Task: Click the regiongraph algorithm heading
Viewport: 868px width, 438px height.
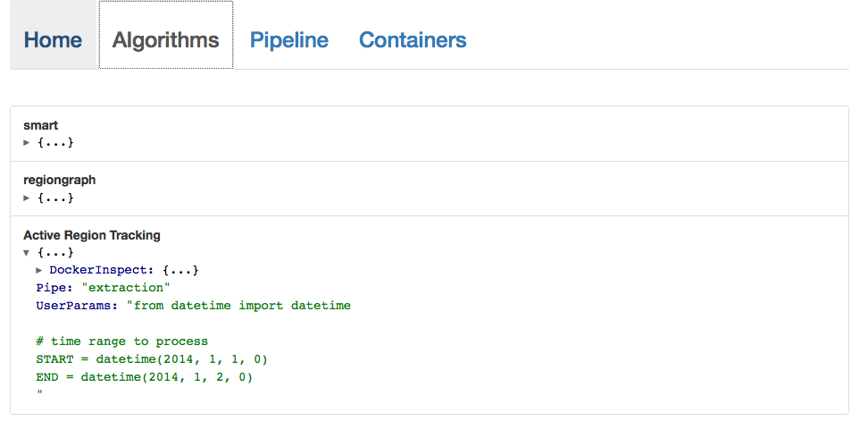Action: (x=59, y=180)
